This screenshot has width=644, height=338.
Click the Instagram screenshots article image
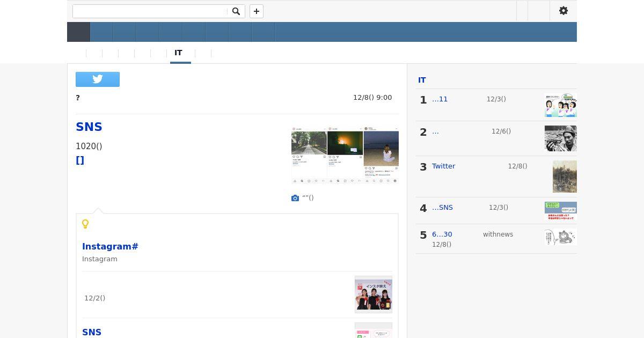click(x=345, y=156)
